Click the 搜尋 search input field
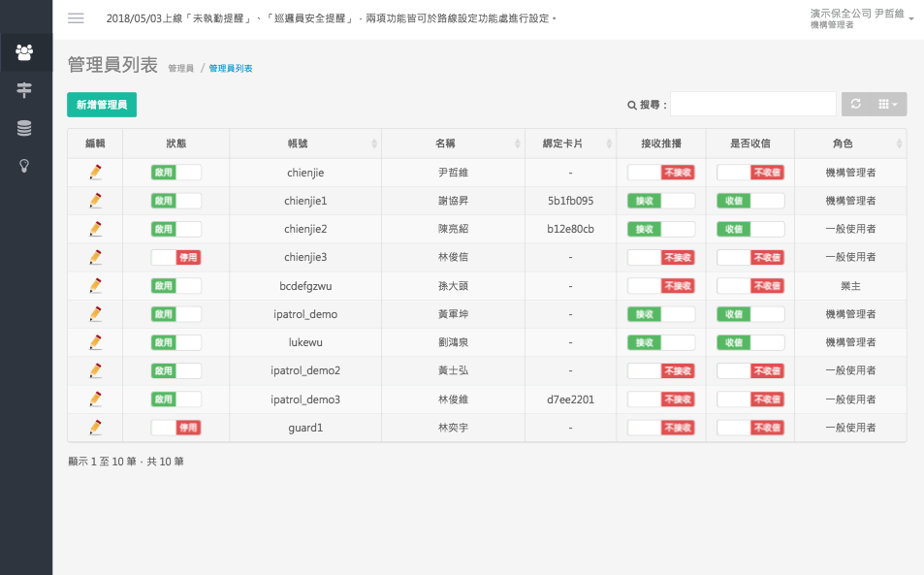 (752, 105)
